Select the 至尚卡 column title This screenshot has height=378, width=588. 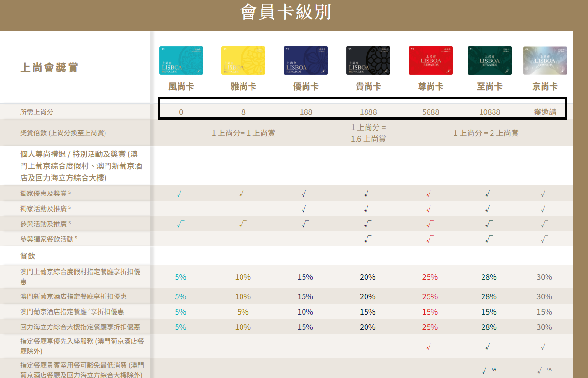click(x=490, y=87)
